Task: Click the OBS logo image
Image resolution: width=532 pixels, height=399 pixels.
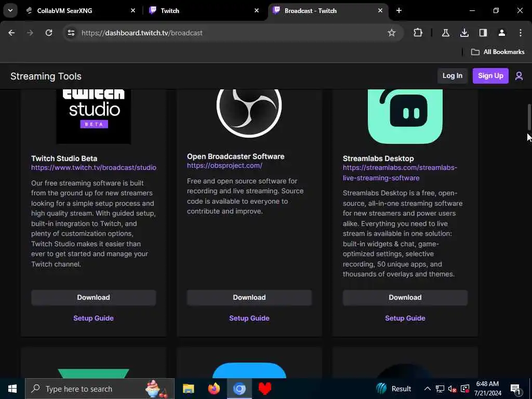Action: pyautogui.click(x=249, y=113)
